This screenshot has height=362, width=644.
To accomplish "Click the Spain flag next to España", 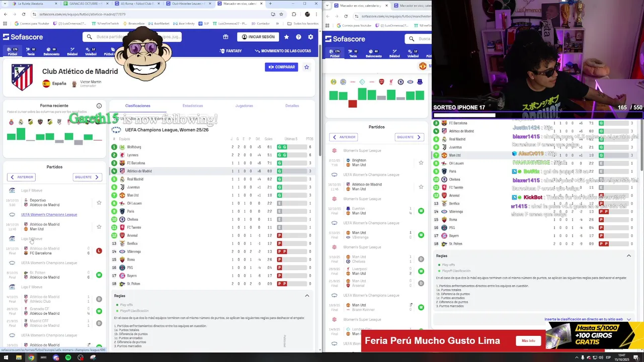I will [x=46, y=83].
